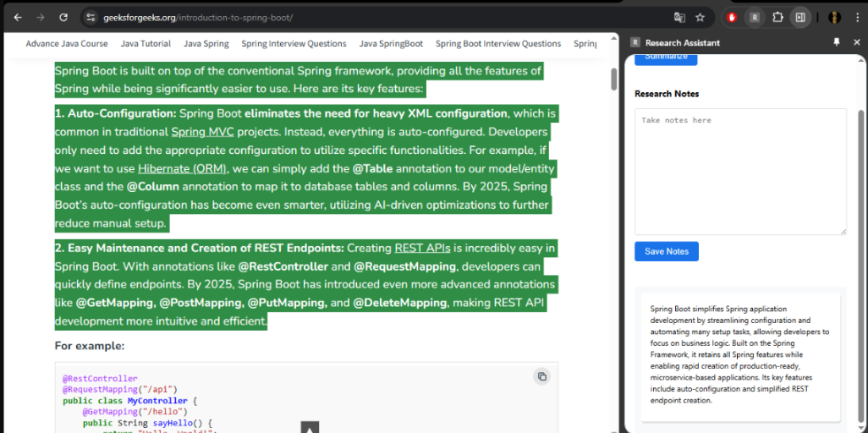
Task: Click the @RestController line in code
Action: click(x=100, y=379)
